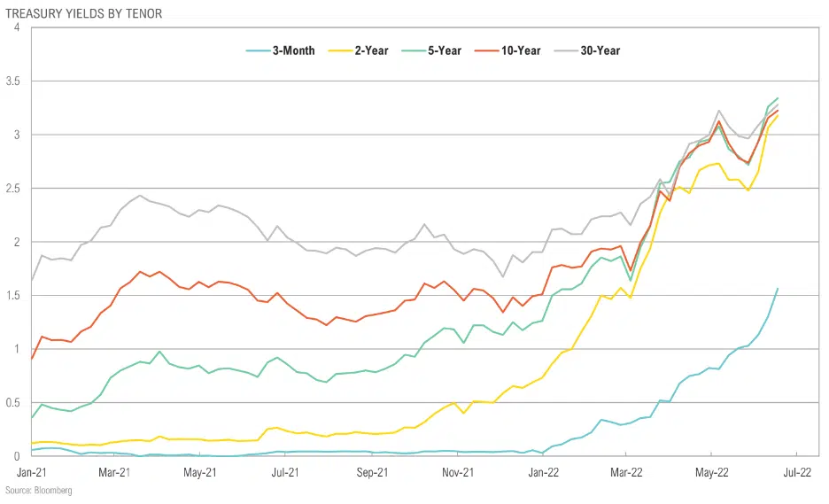
Task: Select the Jan-22 x-axis label
Action: 542,472
